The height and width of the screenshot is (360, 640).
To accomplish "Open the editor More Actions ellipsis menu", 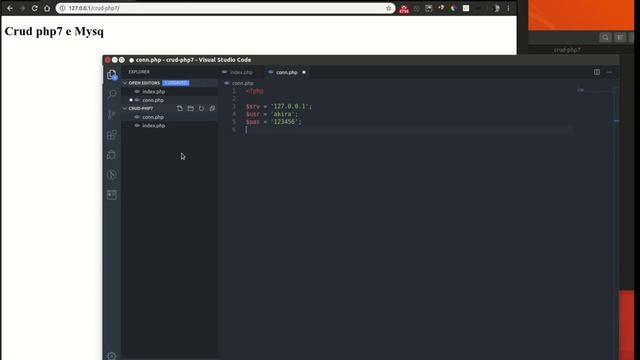I will pos(609,72).
